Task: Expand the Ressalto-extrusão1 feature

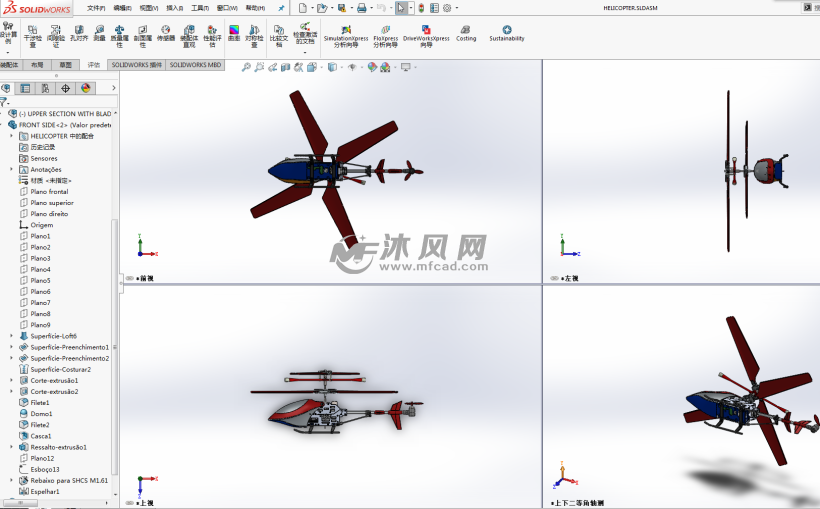Action: [12, 447]
